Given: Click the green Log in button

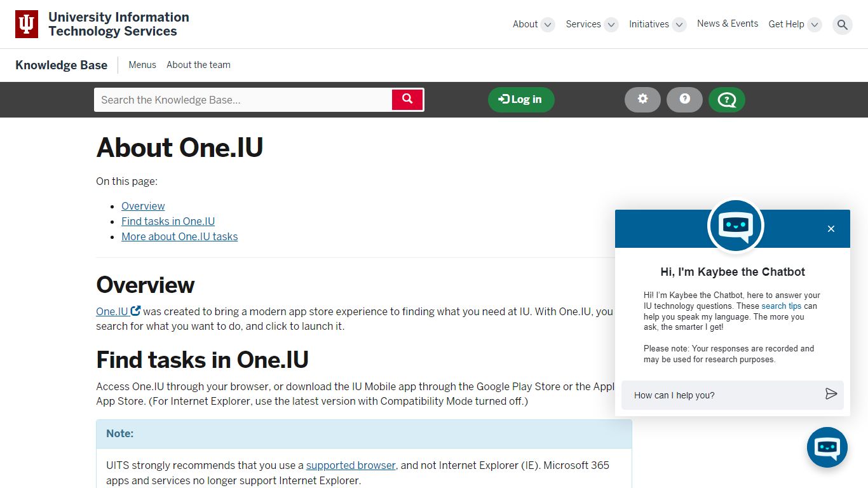Looking at the screenshot, I should click(521, 100).
